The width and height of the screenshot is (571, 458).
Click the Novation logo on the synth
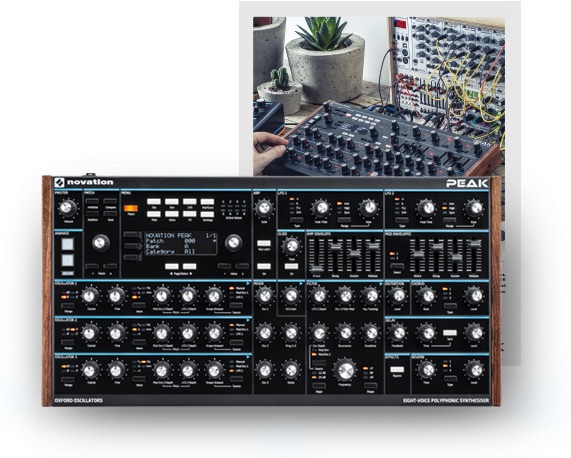pyautogui.click(x=84, y=182)
